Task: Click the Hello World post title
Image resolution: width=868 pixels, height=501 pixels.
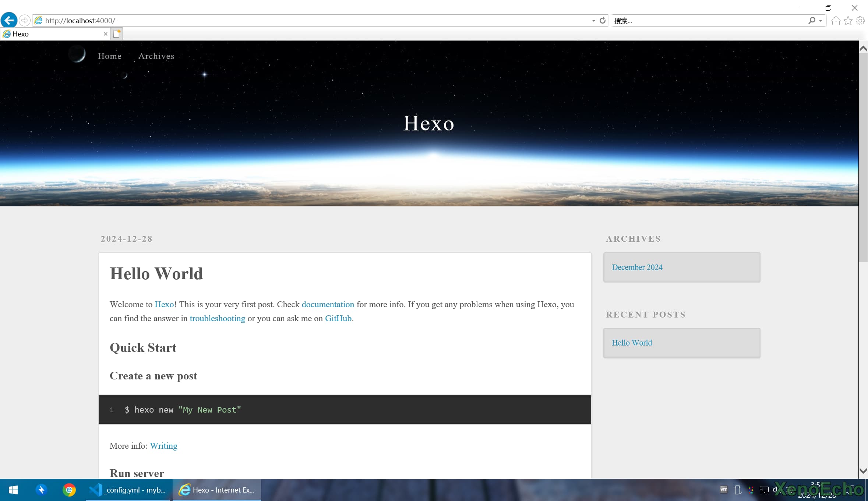Action: [156, 274]
